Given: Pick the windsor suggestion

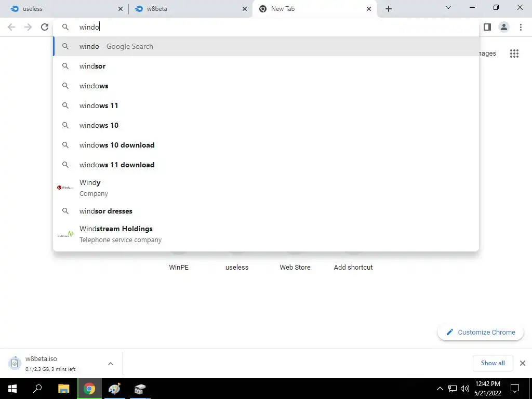Looking at the screenshot, I should (x=266, y=66).
